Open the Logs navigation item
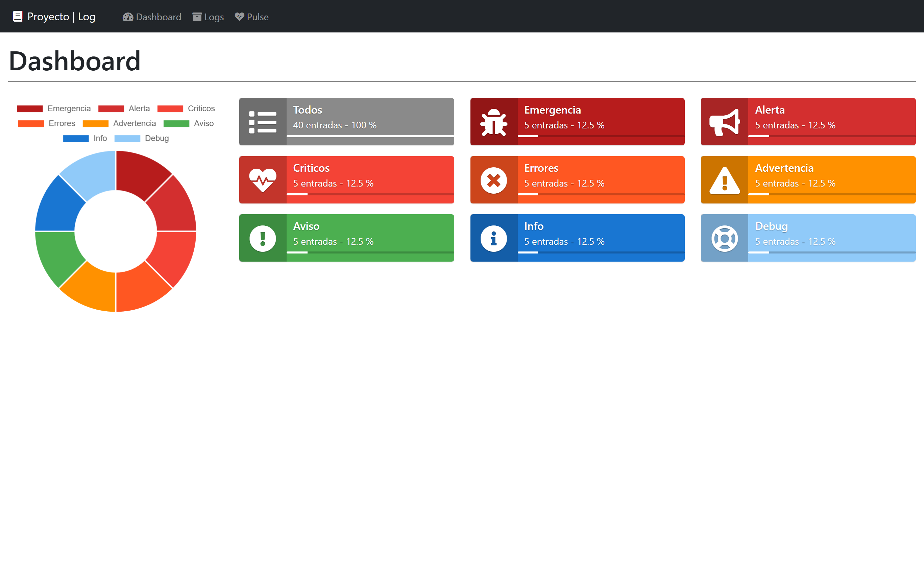The height and width of the screenshot is (580, 924). (208, 17)
